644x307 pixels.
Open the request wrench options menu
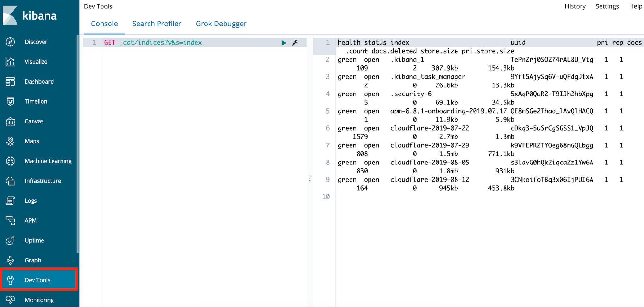click(295, 43)
